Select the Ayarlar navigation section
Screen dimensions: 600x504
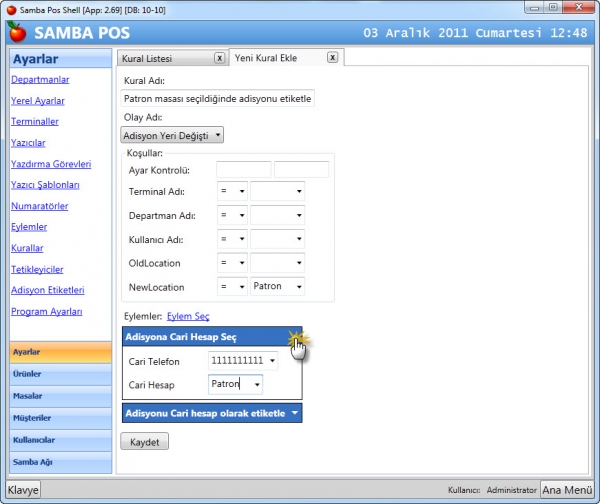[61, 352]
